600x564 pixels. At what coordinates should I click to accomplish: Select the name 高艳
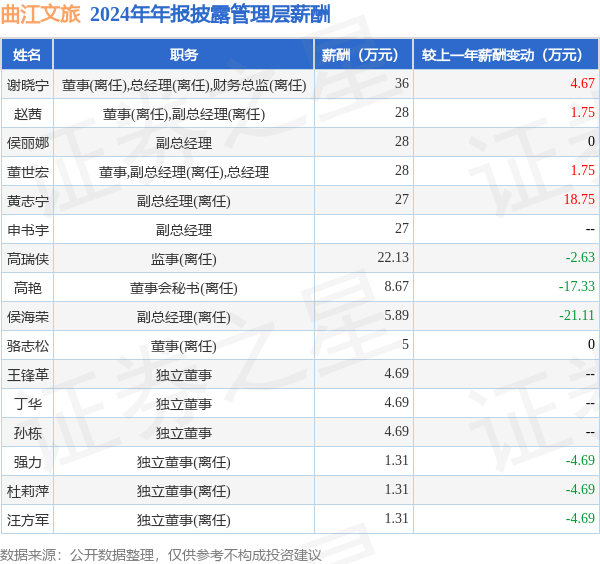tap(28, 288)
